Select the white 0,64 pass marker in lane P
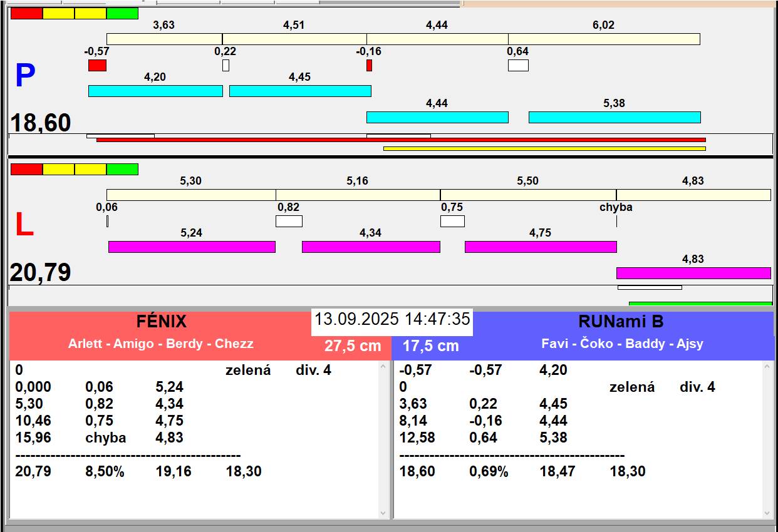This screenshot has width=778, height=532. coord(518,65)
